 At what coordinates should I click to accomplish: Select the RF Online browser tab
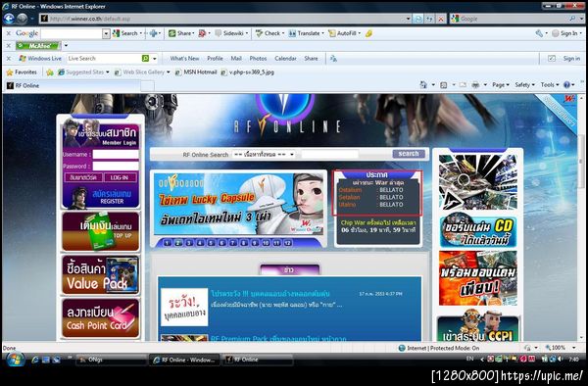[x=72, y=85]
